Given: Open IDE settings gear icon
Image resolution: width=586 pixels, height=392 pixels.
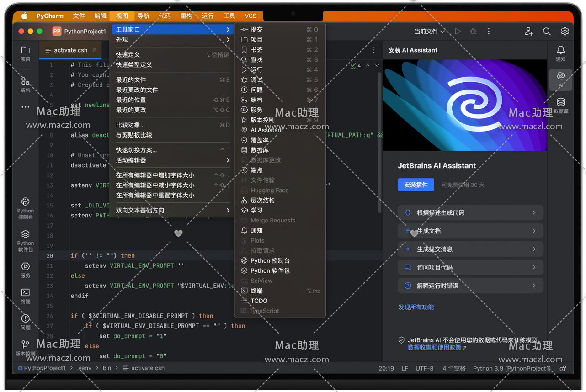Looking at the screenshot, I should pyautogui.click(x=565, y=32).
